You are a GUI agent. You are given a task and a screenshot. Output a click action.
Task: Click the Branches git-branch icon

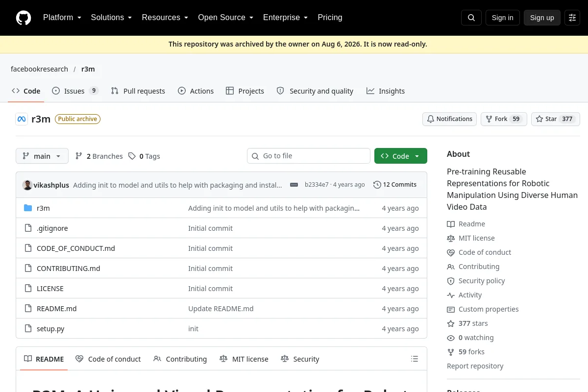pyautogui.click(x=78, y=156)
